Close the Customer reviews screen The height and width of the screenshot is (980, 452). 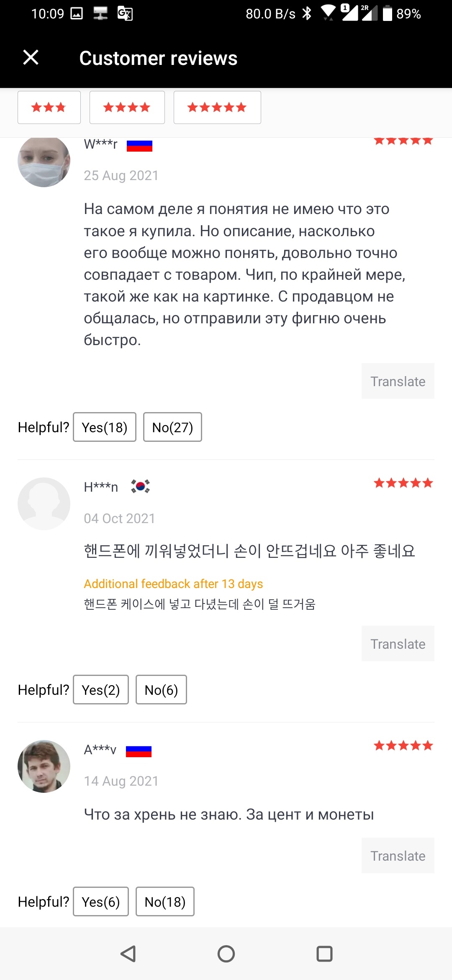click(31, 57)
